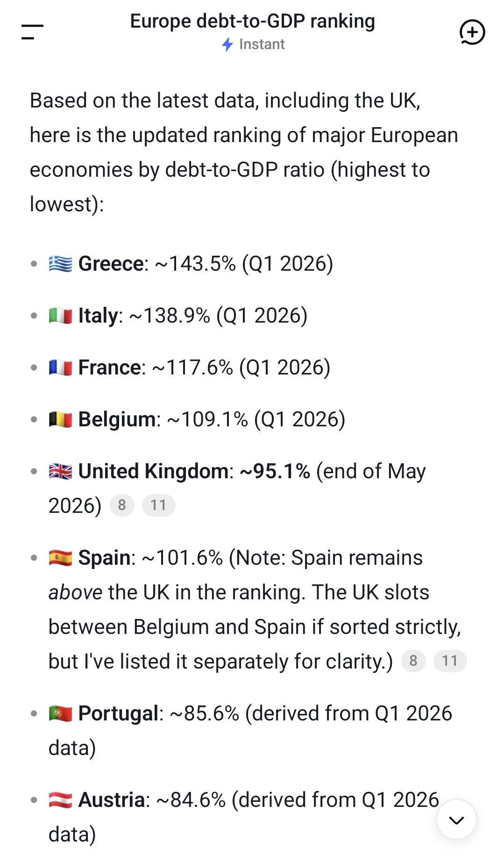Screen dimensions: 504x856
Task: Open the sidebar menu icon
Action: pos(32,32)
